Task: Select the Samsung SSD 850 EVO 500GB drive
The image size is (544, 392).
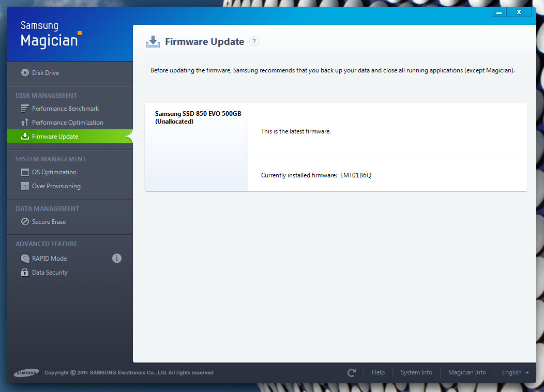Action: click(197, 147)
